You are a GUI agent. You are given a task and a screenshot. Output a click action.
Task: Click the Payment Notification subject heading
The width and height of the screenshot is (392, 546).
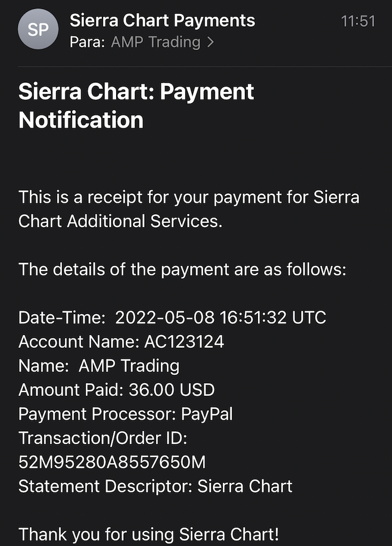pos(136,106)
